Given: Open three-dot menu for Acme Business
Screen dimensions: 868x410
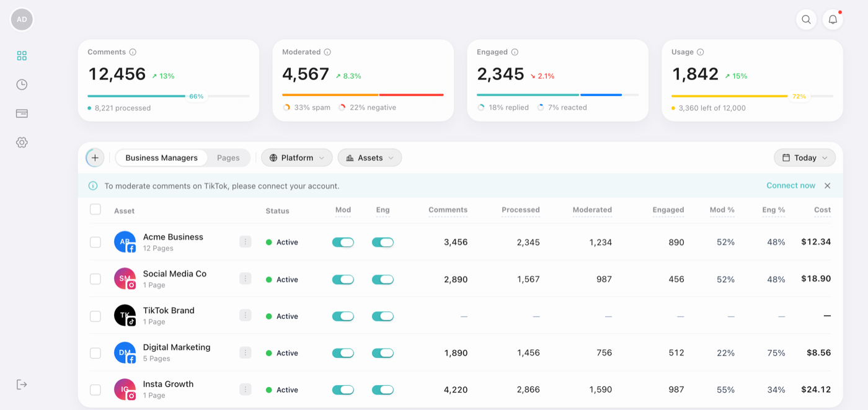Looking at the screenshot, I should (x=246, y=242).
